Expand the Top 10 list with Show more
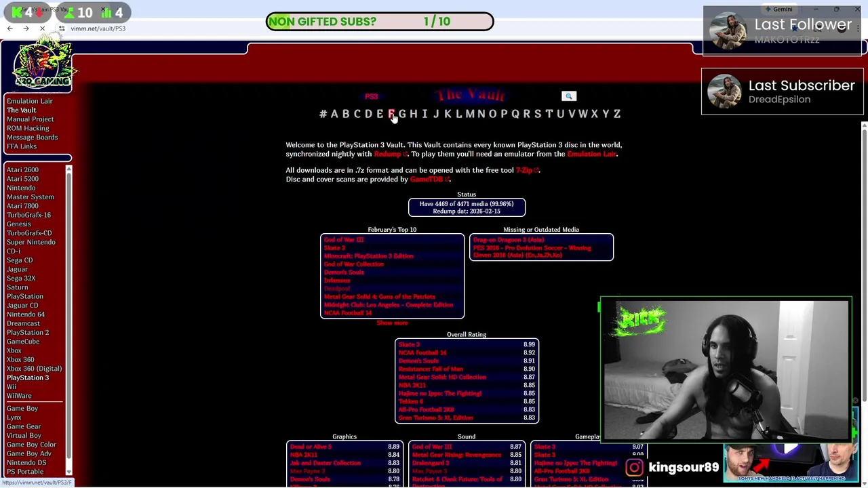Image resolution: width=868 pixels, height=488 pixels. click(392, 323)
